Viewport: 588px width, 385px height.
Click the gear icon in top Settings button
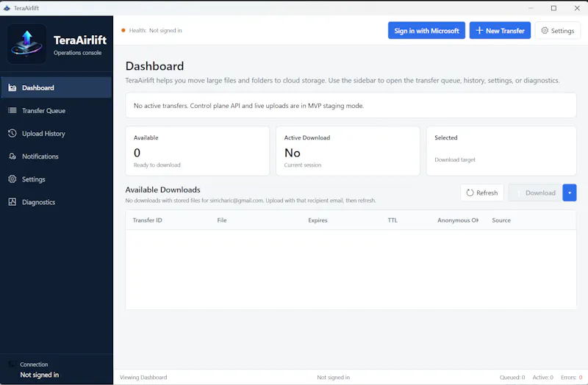point(545,30)
